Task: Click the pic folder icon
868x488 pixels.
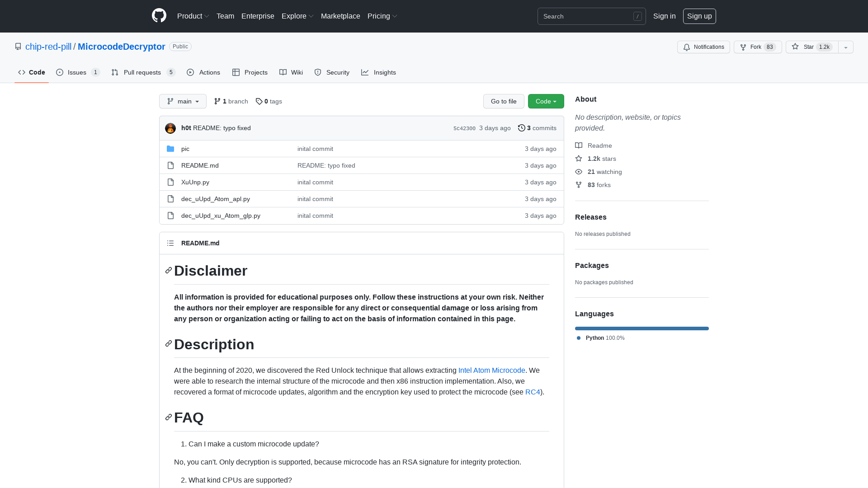Action: 170,149
